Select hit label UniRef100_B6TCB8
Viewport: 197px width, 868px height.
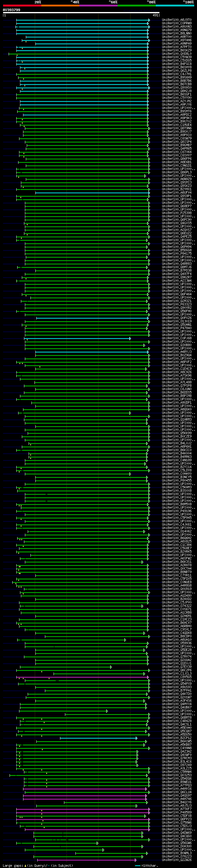pos(177,84)
